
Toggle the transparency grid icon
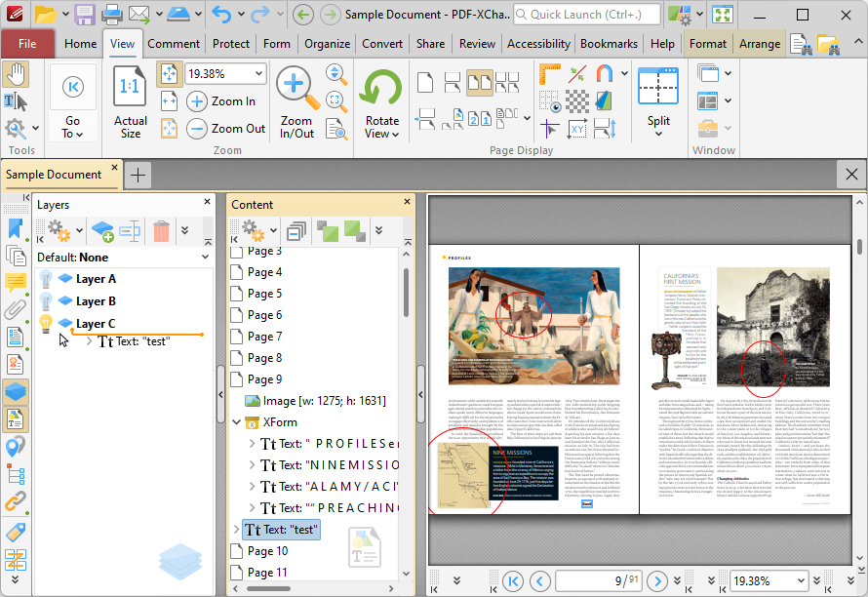pyautogui.click(x=576, y=101)
